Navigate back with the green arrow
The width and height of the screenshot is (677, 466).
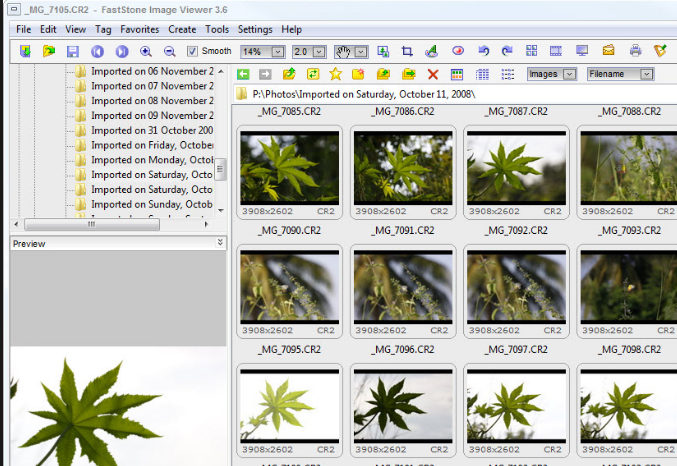(x=243, y=74)
